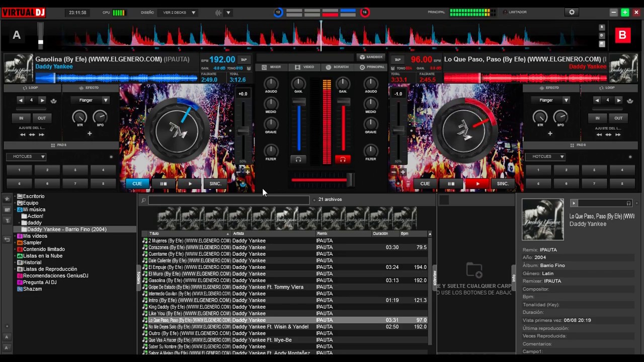This screenshot has height=362, width=644.
Task: Expand the Escritorio tree node
Action: [15, 197]
